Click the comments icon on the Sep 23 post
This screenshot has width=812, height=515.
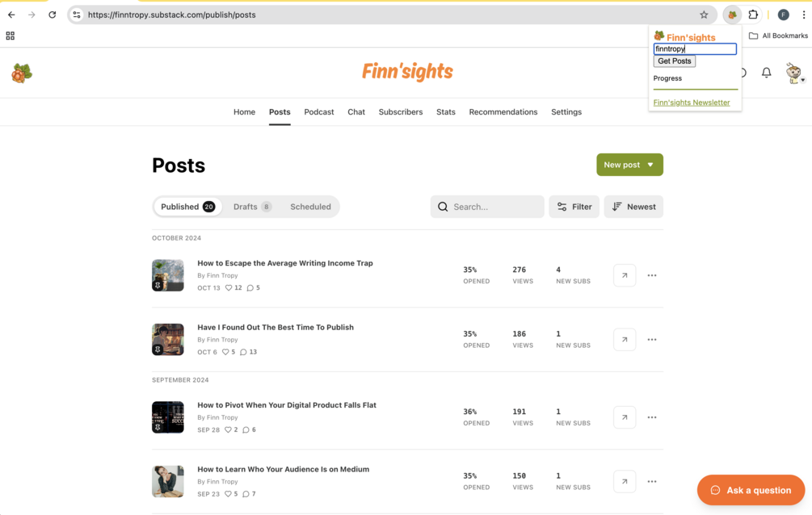[246, 494]
